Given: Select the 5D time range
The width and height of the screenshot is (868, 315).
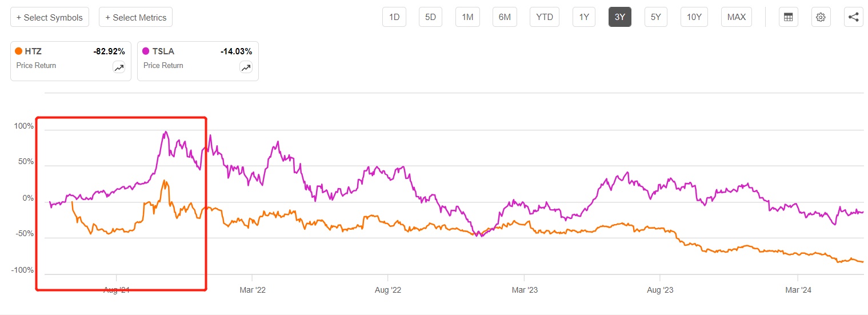Looking at the screenshot, I should [430, 17].
